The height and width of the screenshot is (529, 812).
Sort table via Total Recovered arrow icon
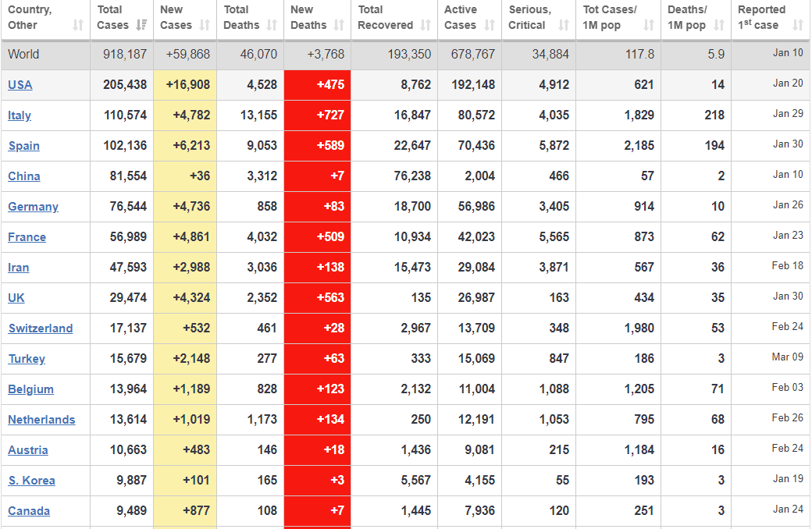pyautogui.click(x=426, y=26)
